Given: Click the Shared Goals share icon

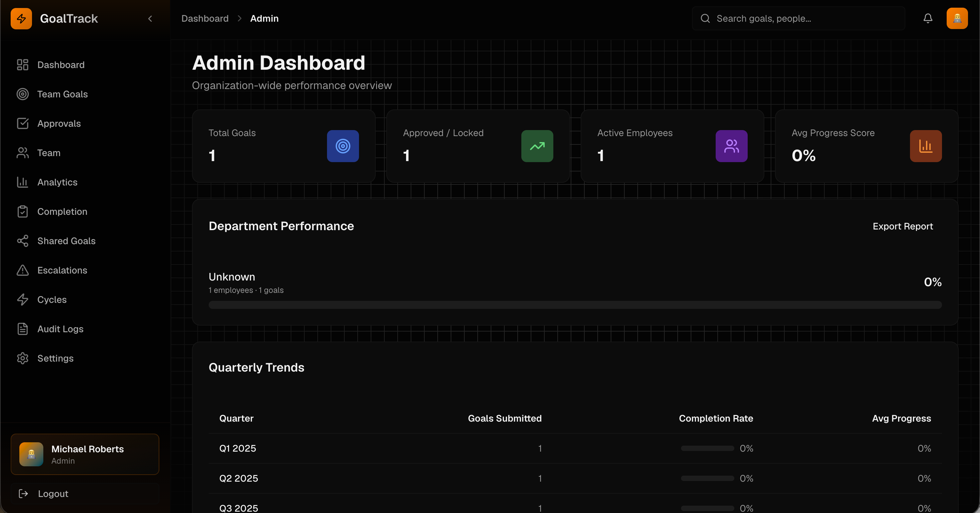Looking at the screenshot, I should coord(22,240).
